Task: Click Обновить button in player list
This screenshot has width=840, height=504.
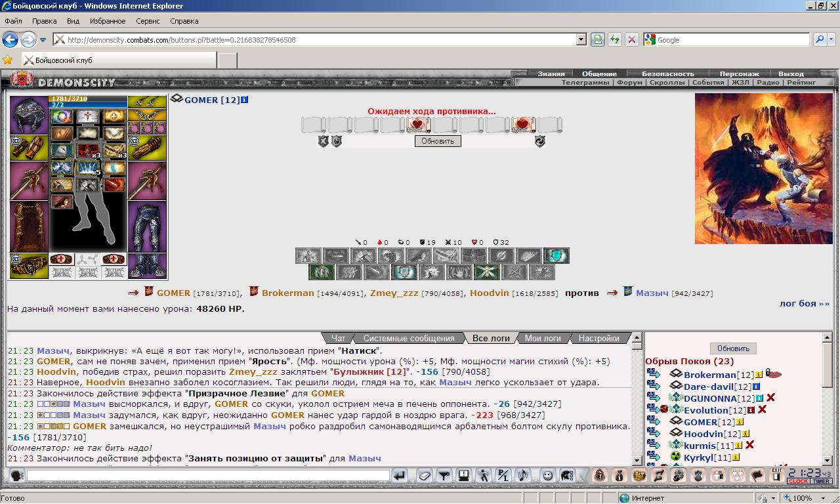Action: point(733,348)
